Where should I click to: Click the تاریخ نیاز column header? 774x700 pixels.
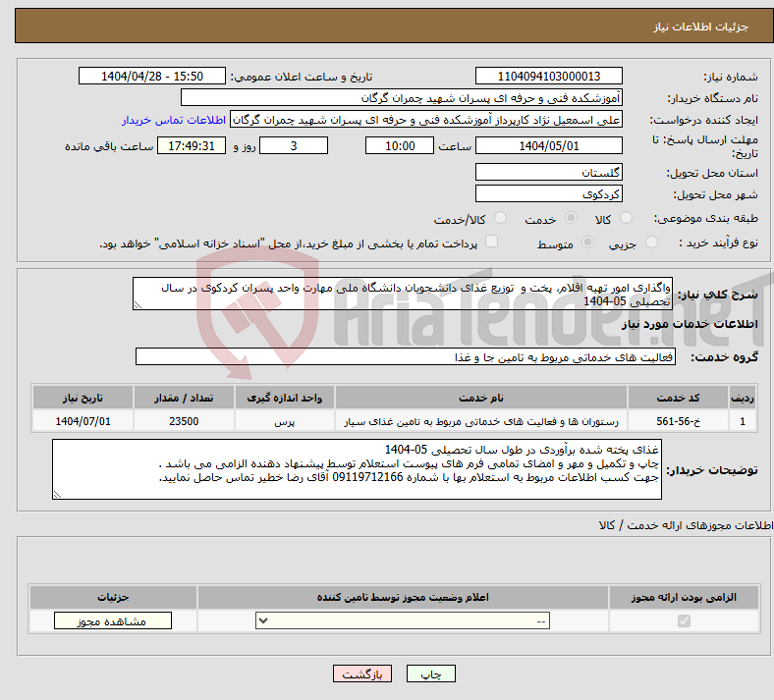(x=83, y=398)
